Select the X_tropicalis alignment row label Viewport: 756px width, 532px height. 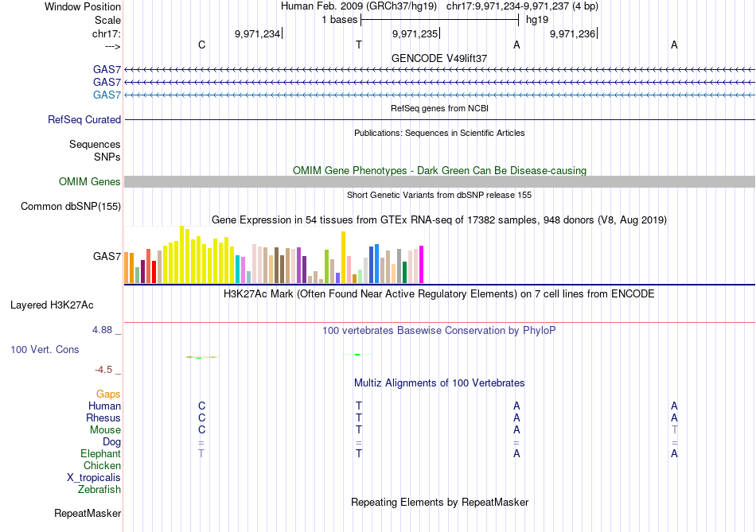pyautogui.click(x=94, y=478)
